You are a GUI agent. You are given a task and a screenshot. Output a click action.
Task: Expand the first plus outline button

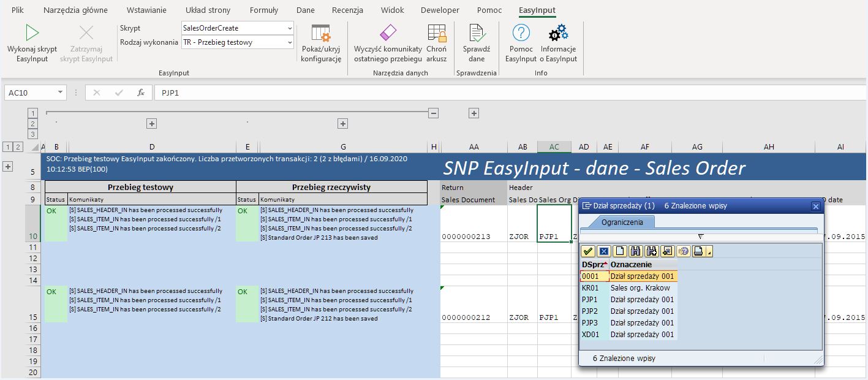point(151,122)
